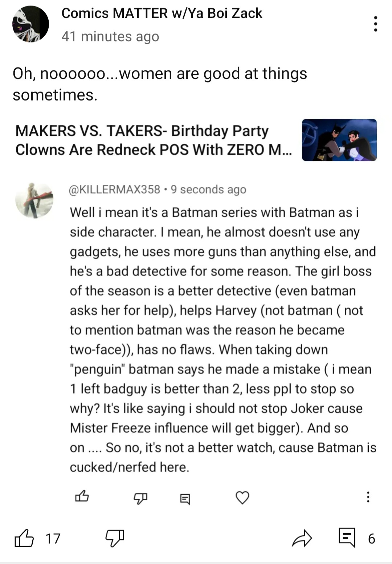Share the community post via arrow icon

(302, 538)
